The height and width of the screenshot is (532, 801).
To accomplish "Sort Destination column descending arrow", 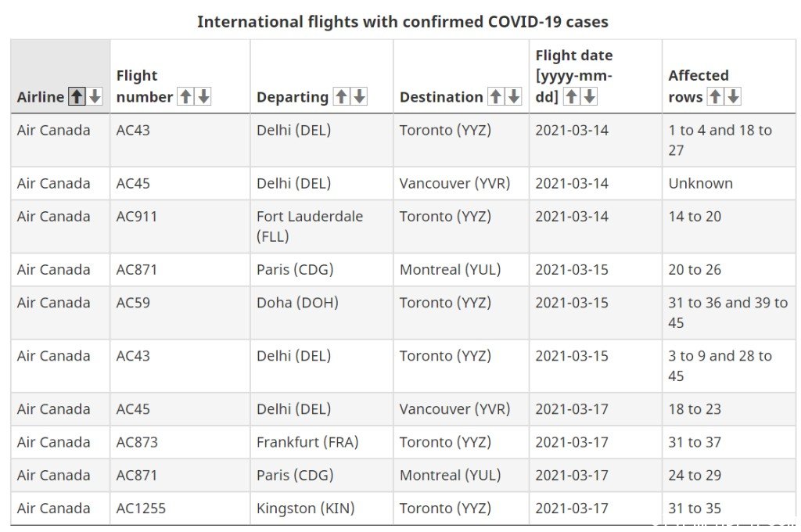I will point(513,96).
